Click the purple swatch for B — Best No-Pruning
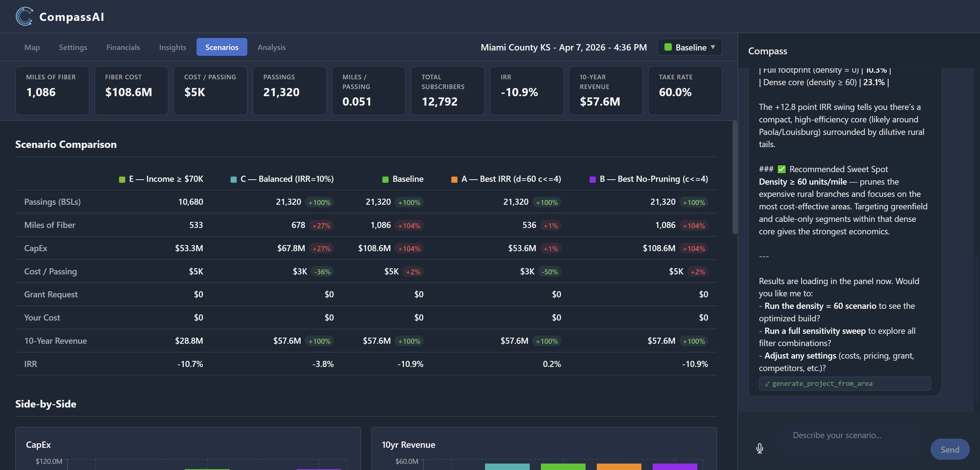 [x=592, y=180]
